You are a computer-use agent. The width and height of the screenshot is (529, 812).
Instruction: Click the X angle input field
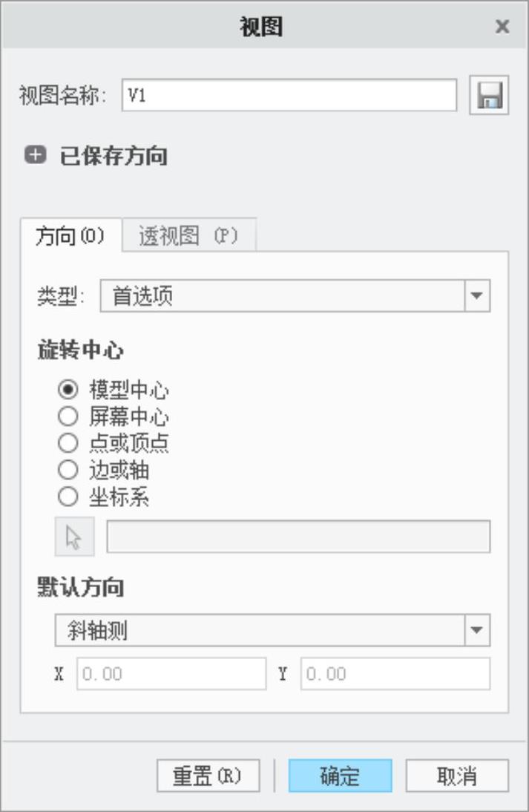click(x=171, y=674)
